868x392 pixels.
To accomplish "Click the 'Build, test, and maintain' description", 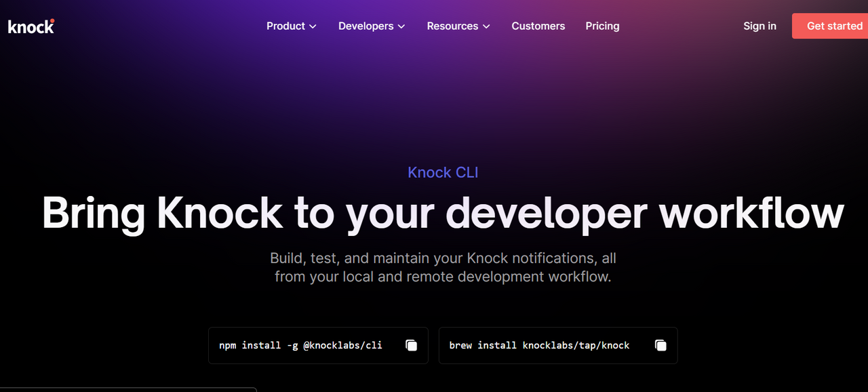I will pyautogui.click(x=443, y=267).
